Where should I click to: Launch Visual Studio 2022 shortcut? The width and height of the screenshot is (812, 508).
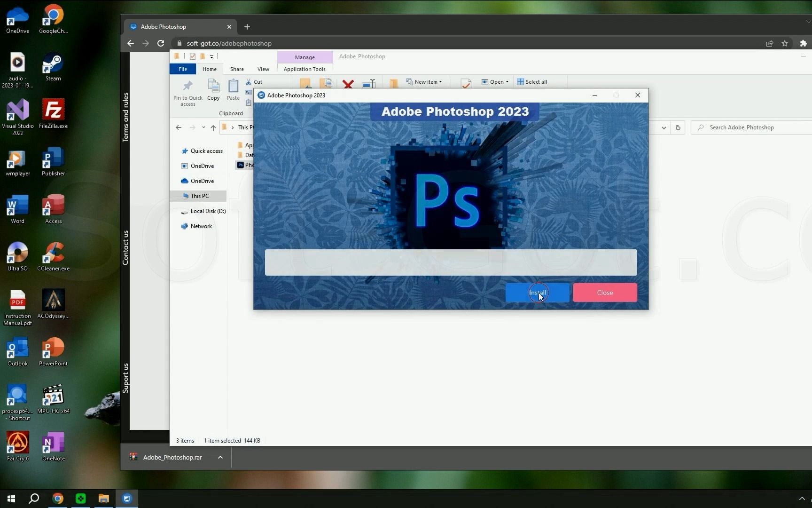(x=17, y=117)
